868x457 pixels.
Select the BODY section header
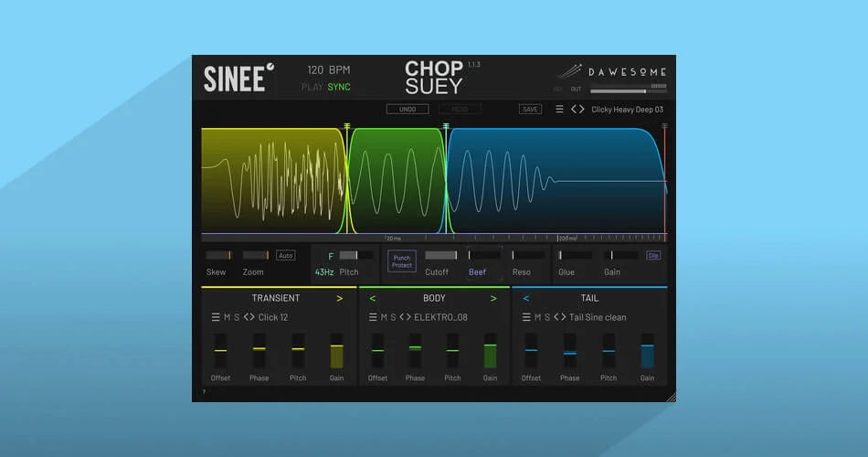click(x=434, y=298)
